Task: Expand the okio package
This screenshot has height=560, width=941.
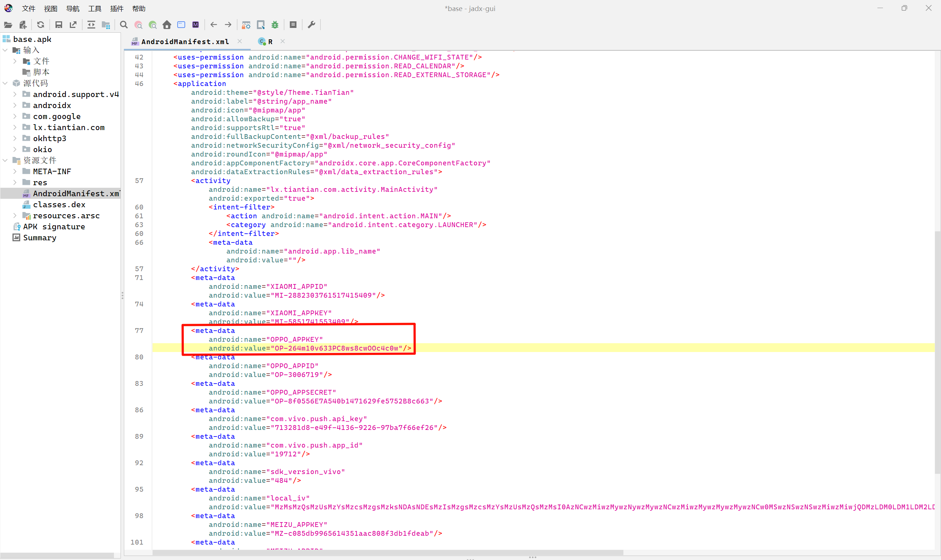Action: [x=15, y=150]
